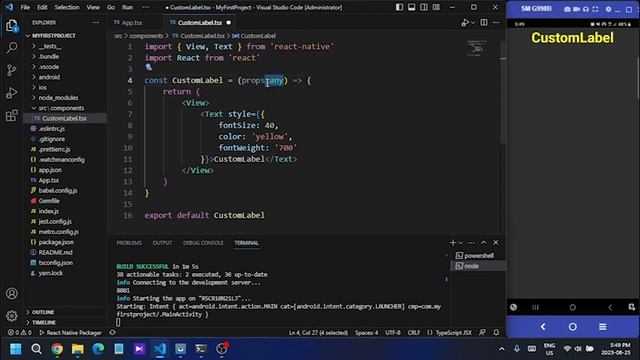This screenshot has width=640, height=360.
Task: Click the Run icon in editor toolbar
Action: click(x=464, y=23)
